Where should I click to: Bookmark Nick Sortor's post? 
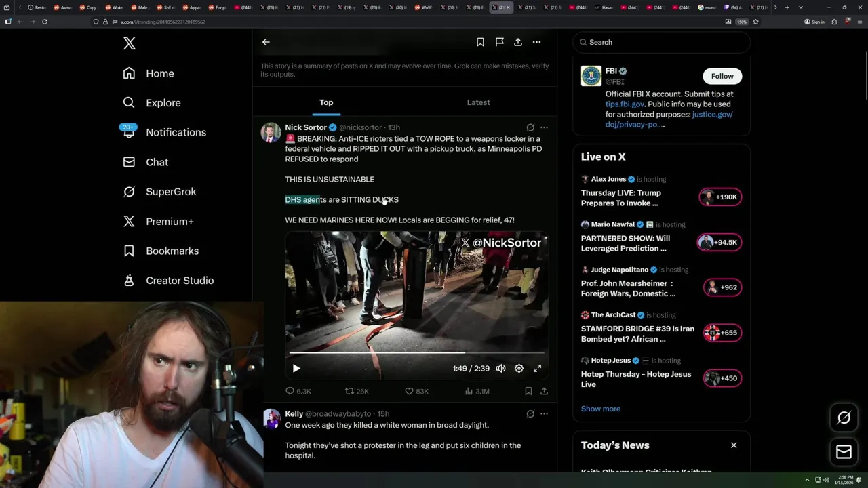(x=528, y=391)
